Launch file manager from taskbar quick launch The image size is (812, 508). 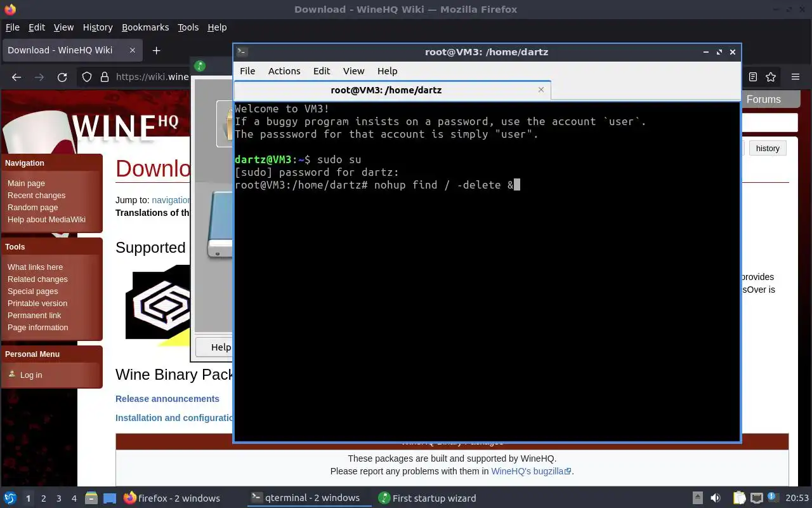pyautogui.click(x=91, y=498)
